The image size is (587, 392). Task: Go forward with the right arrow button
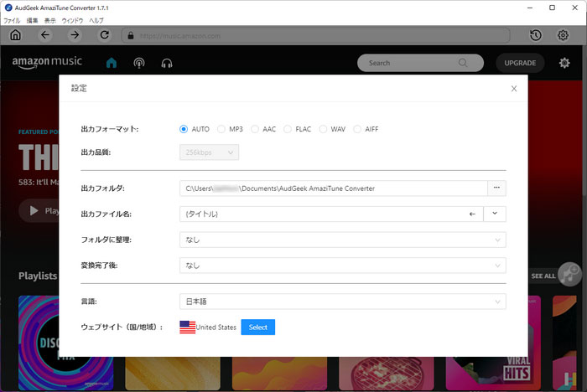[75, 35]
